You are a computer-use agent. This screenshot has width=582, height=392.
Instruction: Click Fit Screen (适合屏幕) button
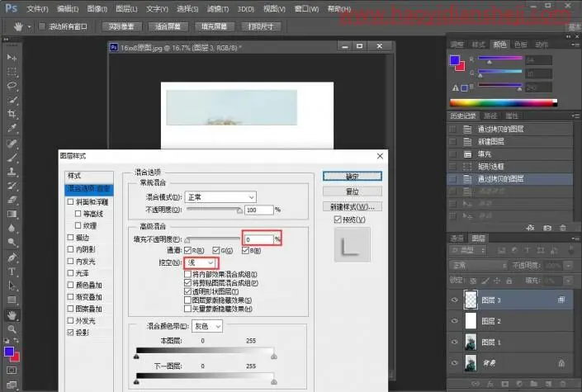(168, 26)
